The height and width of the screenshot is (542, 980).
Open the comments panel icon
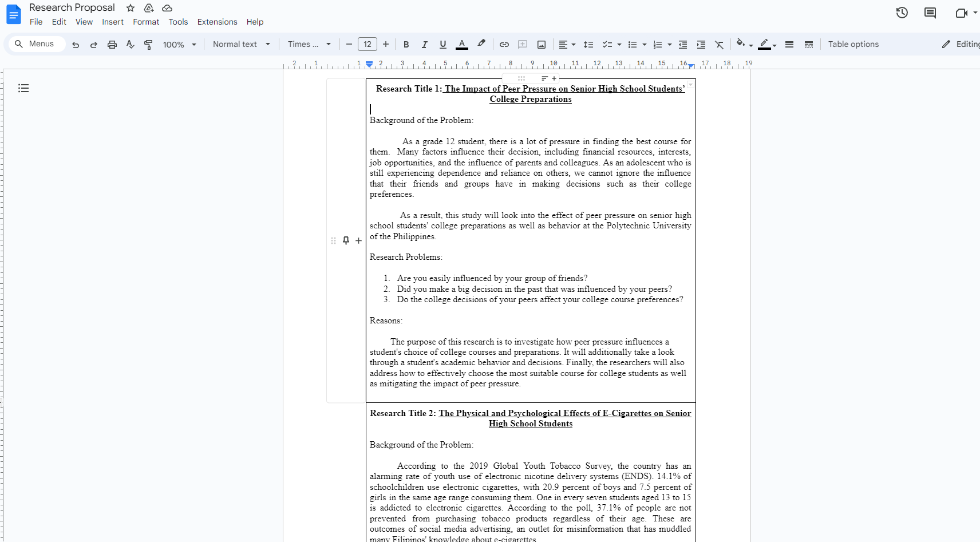point(930,12)
